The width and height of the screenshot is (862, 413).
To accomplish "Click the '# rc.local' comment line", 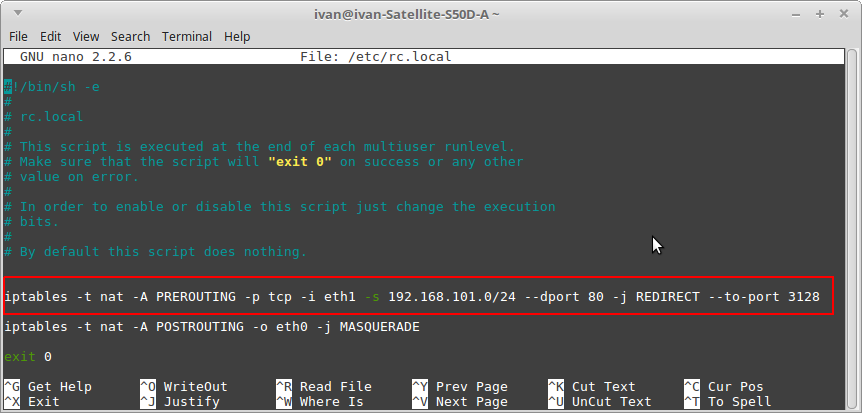I will coord(44,117).
